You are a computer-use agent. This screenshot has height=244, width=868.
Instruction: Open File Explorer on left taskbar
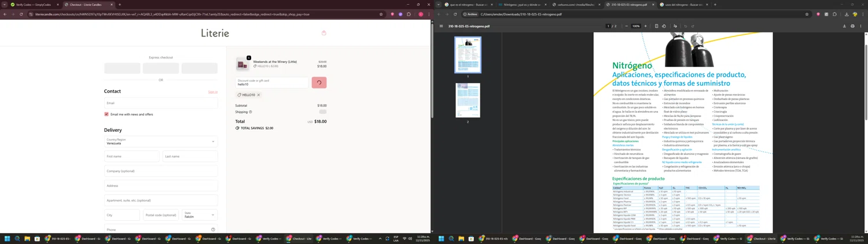pos(27,238)
